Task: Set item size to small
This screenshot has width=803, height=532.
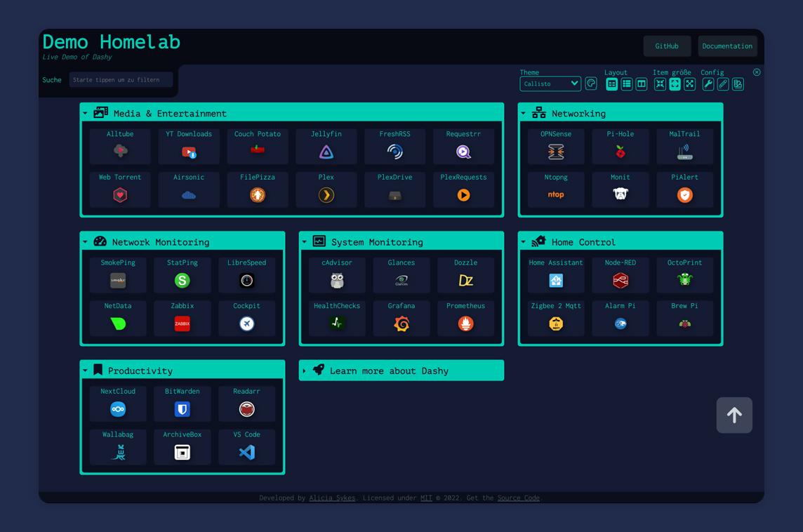Action: tap(660, 84)
